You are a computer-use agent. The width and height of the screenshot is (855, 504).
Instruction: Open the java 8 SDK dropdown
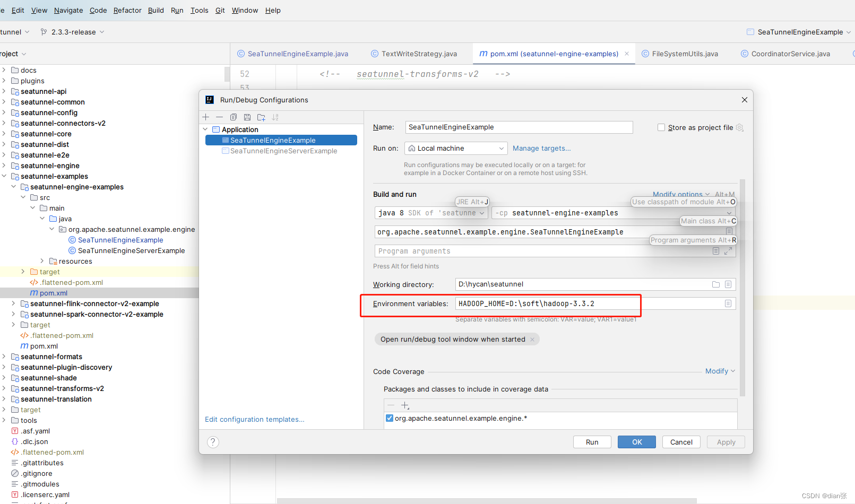(431, 213)
